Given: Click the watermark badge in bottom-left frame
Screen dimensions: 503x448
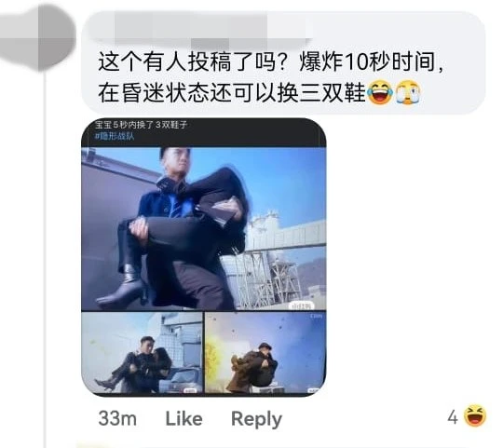Looking at the screenshot, I should click(190, 391).
